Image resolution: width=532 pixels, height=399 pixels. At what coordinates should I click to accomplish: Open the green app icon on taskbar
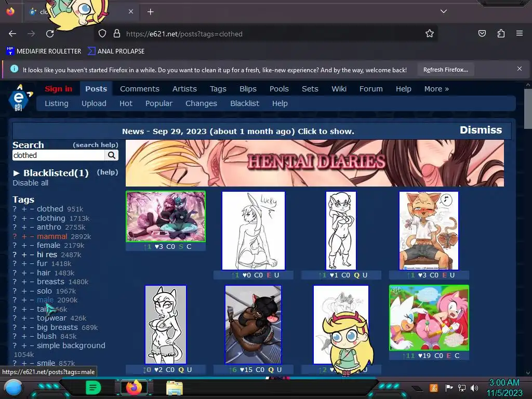93,388
